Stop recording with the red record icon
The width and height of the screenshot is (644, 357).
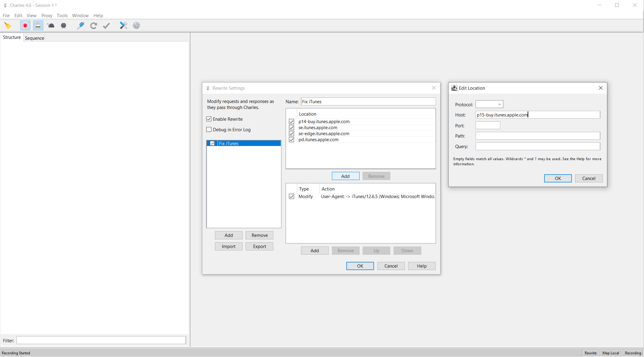(25, 26)
